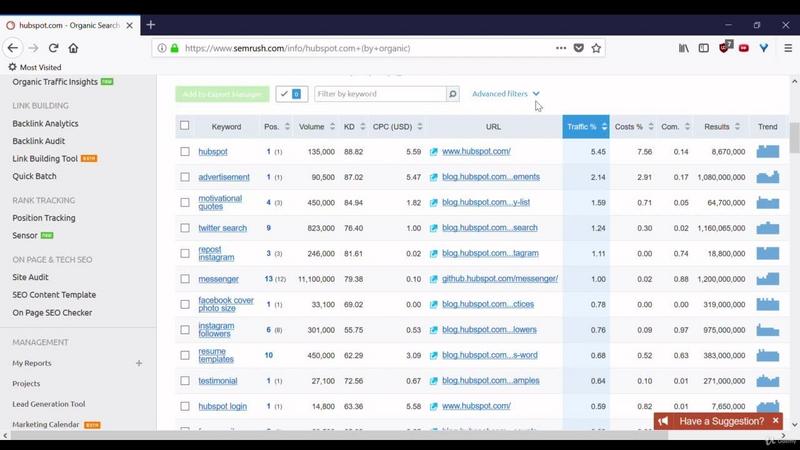Open external link icon for messenger row
Viewport: 800px width, 450px height.
pos(434,279)
